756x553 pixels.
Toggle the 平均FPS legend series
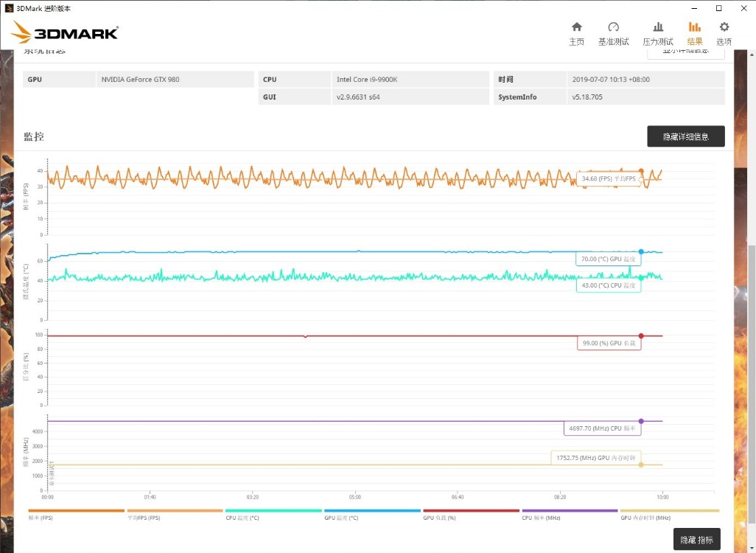[x=175, y=515]
